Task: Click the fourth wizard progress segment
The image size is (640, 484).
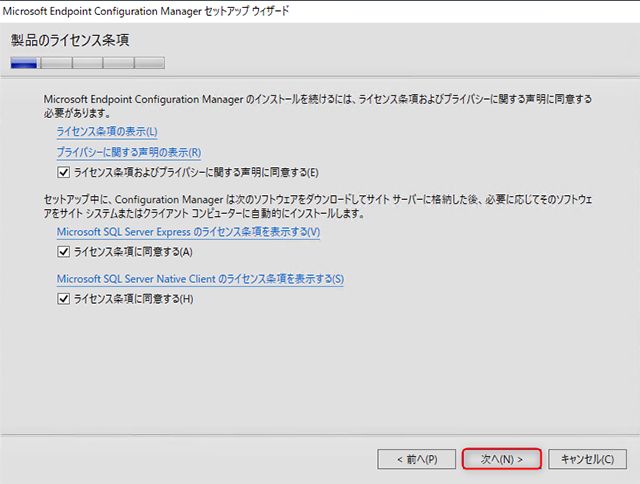Action: coord(118,63)
